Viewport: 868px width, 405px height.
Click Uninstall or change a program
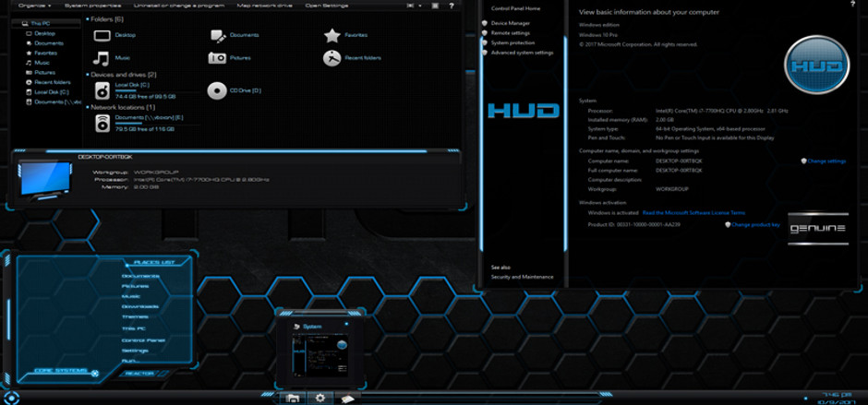click(179, 6)
